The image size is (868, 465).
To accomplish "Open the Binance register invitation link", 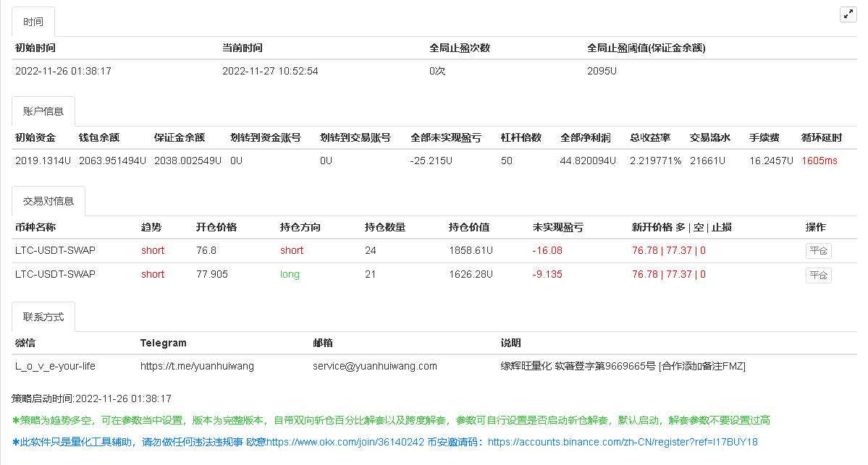I will [x=623, y=442].
